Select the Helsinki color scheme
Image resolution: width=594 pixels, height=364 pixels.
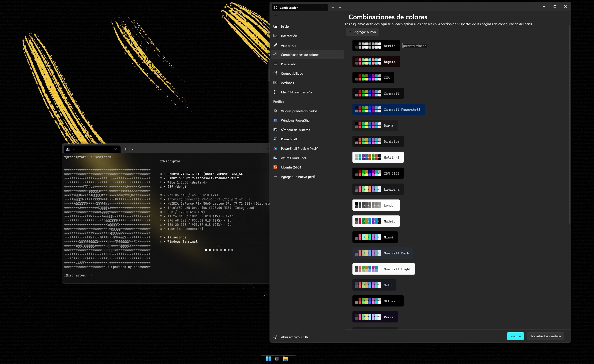point(378,157)
